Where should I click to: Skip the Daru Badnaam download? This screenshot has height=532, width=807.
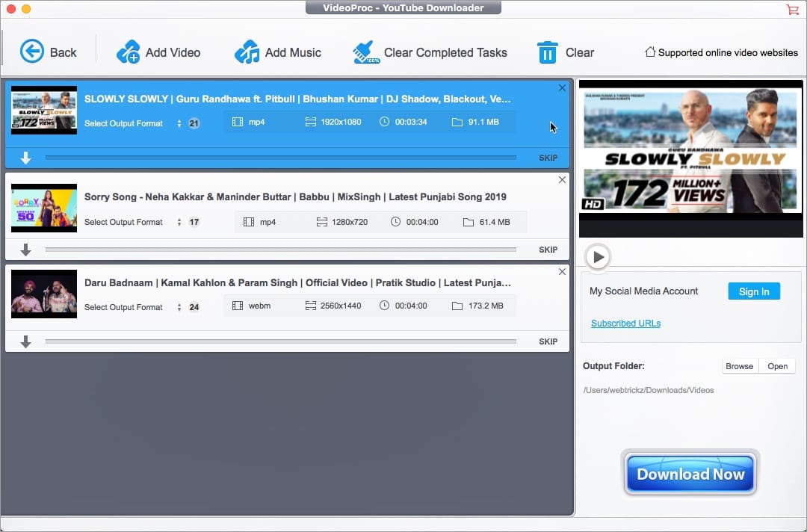click(x=548, y=341)
